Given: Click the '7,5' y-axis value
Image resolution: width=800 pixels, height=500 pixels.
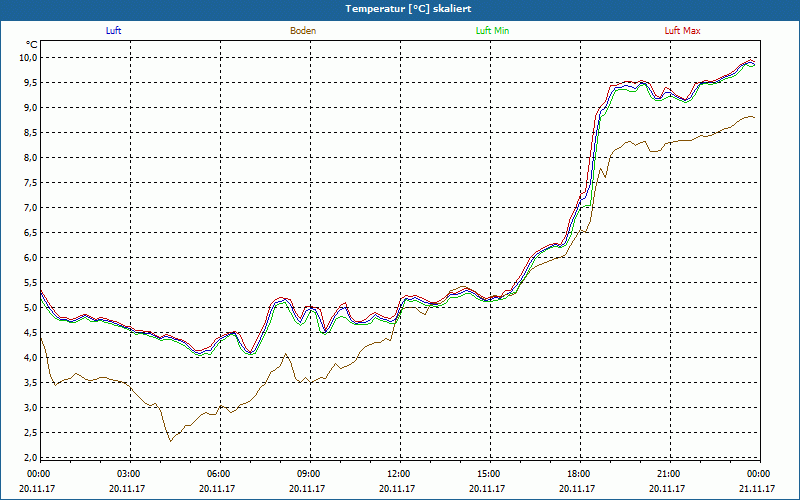Looking at the screenshot, I should (x=31, y=183).
